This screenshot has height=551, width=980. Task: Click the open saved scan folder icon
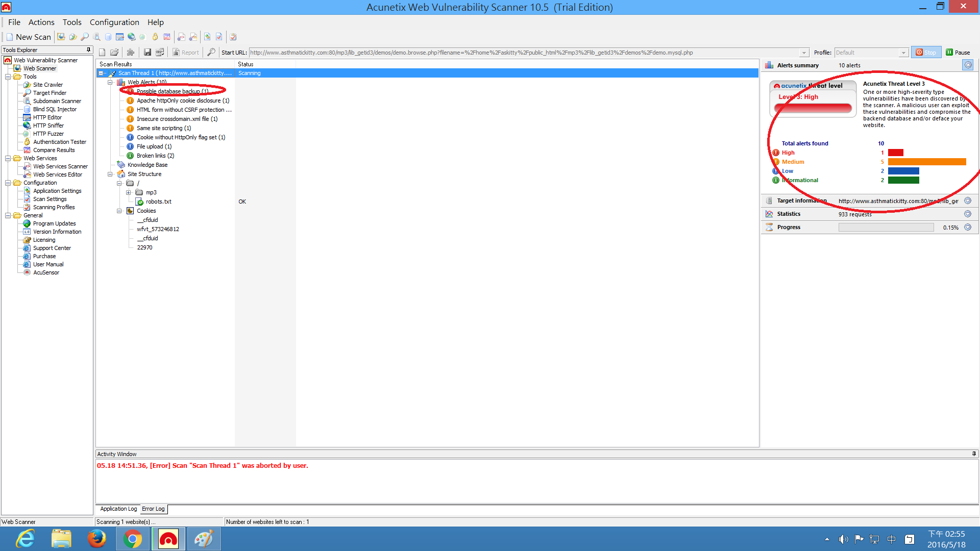pos(114,52)
